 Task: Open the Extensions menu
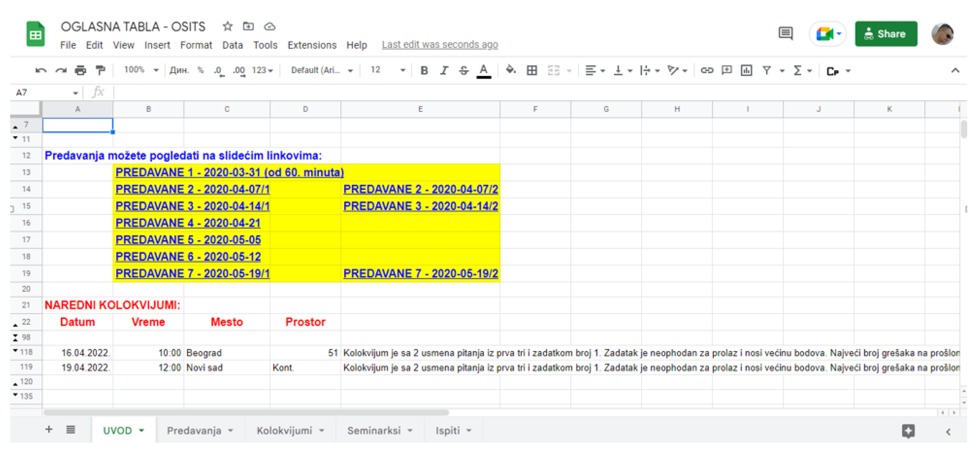pos(312,45)
